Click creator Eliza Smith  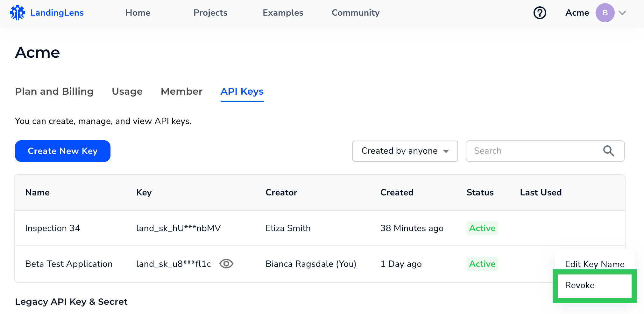[x=288, y=228]
